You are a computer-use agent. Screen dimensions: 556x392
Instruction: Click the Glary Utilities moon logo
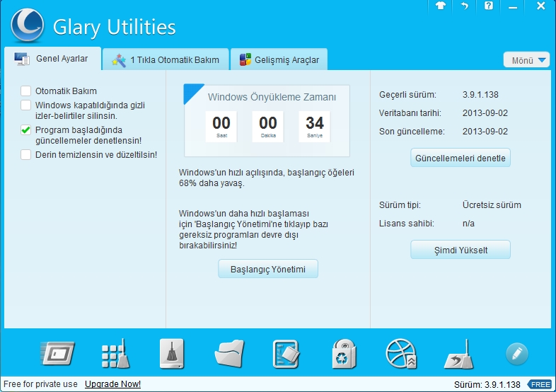28,25
